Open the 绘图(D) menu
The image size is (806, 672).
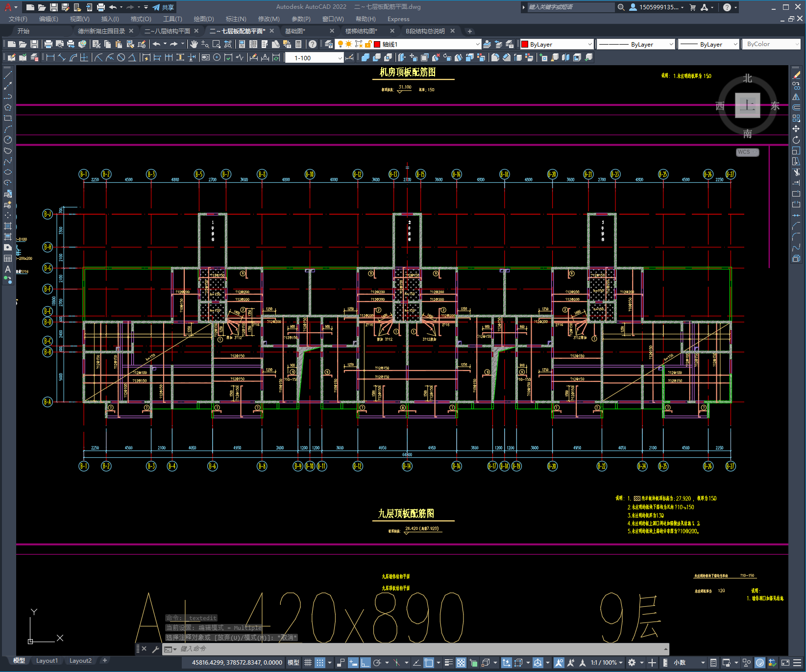204,19
